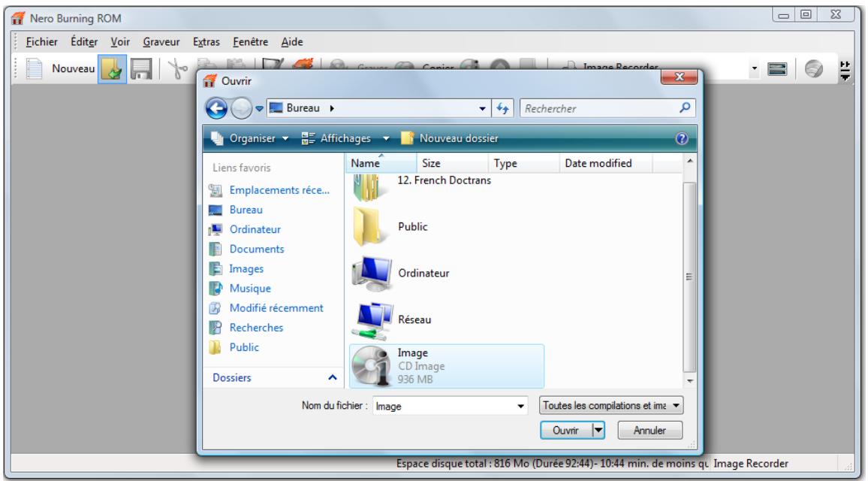Click Image Recorder in status bar
The height and width of the screenshot is (481, 868).
[751, 463]
